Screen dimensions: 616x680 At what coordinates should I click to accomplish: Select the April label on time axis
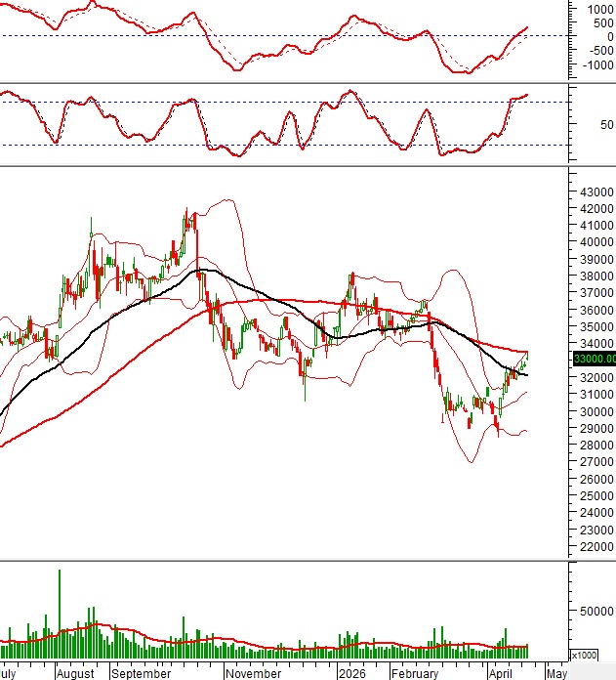501,673
